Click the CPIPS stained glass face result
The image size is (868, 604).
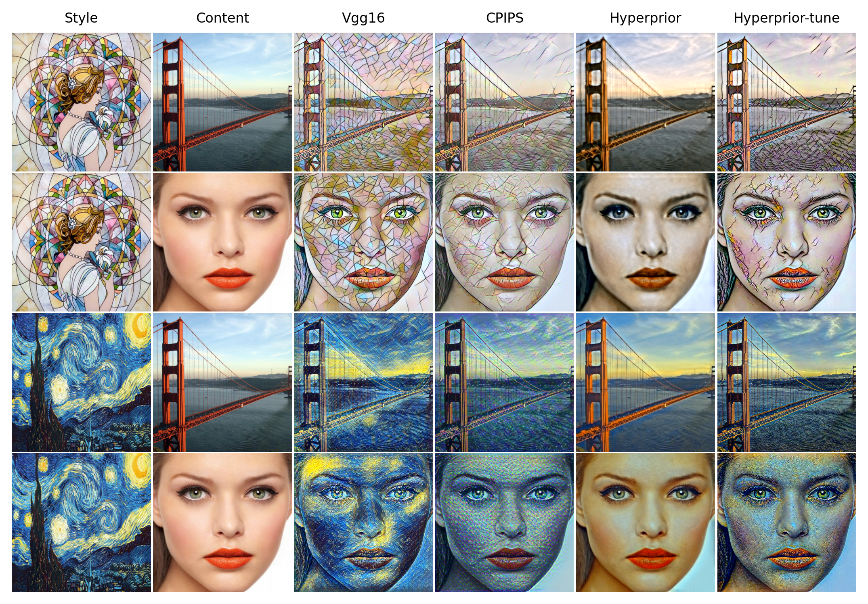(x=505, y=242)
